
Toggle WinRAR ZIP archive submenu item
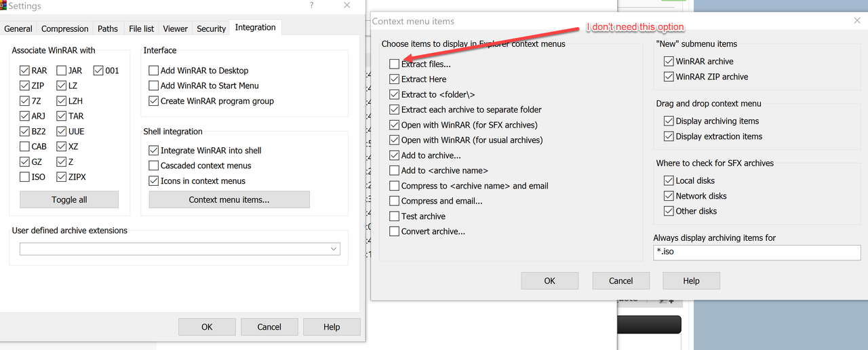click(669, 77)
